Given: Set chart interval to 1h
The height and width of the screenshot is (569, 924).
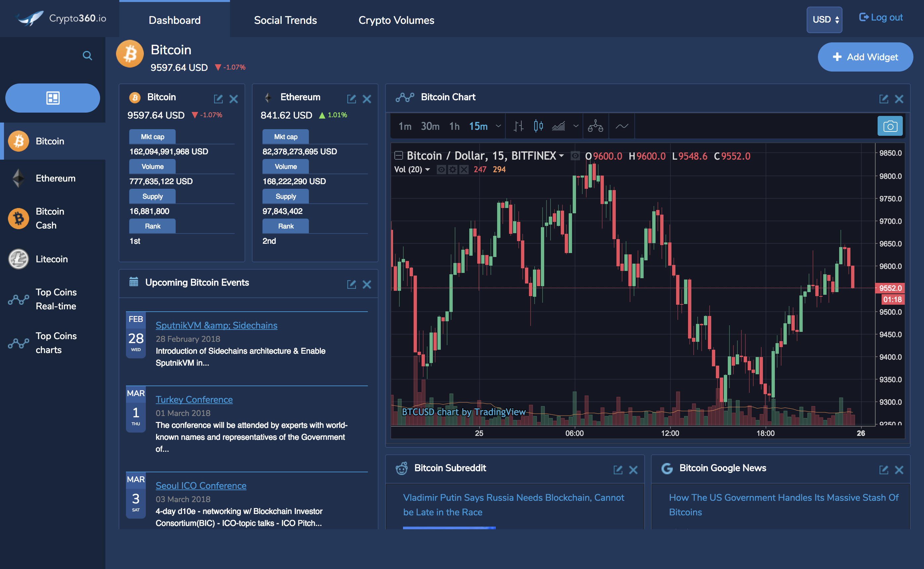Looking at the screenshot, I should pyautogui.click(x=454, y=126).
